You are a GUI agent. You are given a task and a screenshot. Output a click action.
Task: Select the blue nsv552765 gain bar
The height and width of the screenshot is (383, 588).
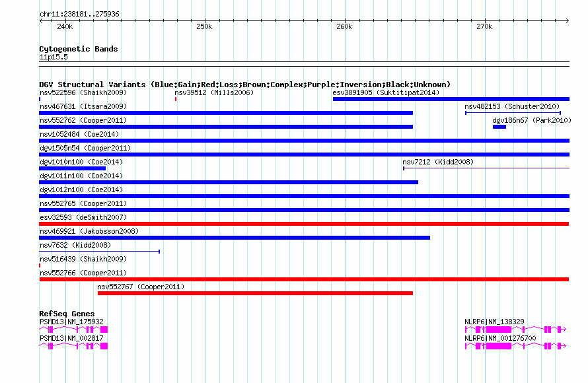coord(305,210)
